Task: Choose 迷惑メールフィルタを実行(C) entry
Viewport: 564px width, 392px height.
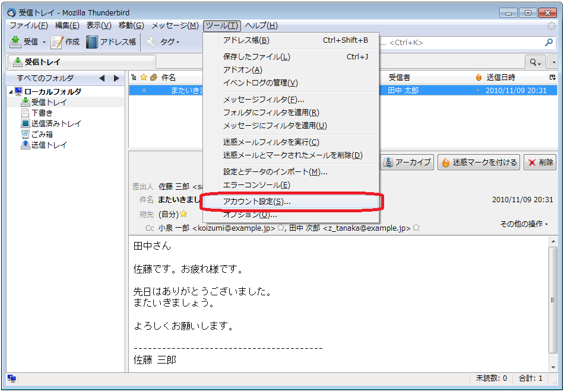Action: pyautogui.click(x=291, y=142)
